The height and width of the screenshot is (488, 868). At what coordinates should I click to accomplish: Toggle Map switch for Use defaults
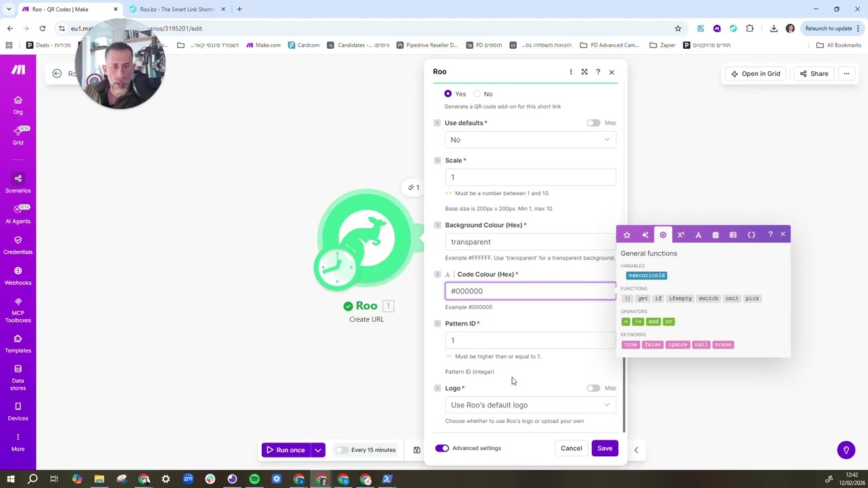[593, 123]
